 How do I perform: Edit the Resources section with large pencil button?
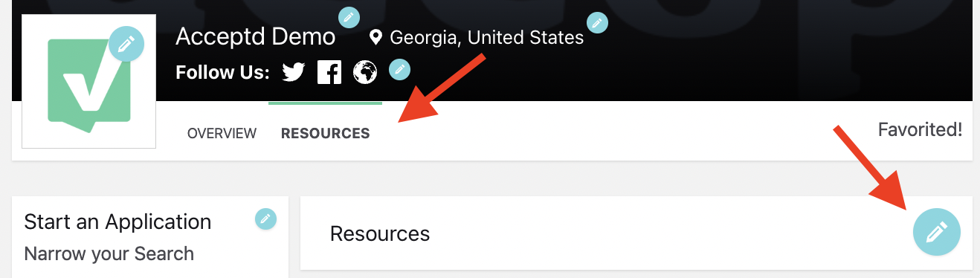[x=937, y=232]
